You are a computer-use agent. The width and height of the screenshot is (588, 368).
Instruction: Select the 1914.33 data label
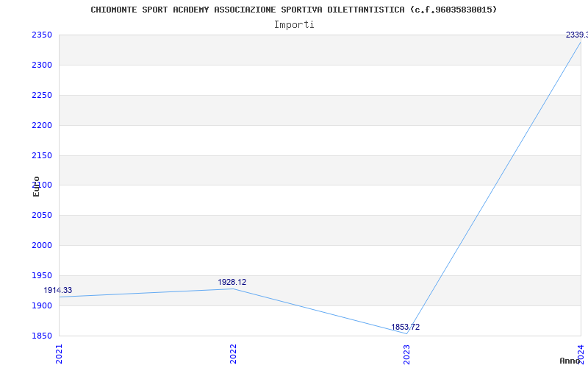point(58,290)
